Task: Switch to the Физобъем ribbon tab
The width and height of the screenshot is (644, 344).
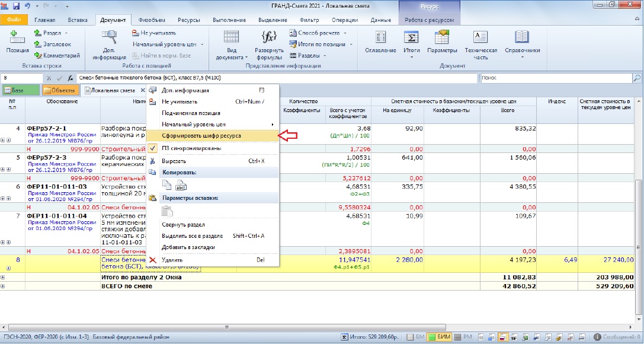Action: (x=152, y=20)
